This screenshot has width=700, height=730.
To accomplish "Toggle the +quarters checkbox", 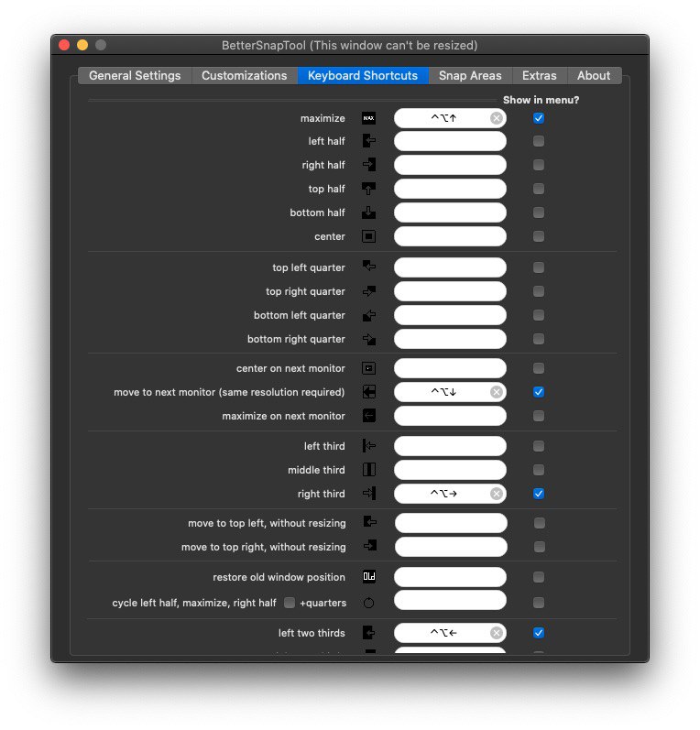I will pyautogui.click(x=290, y=603).
